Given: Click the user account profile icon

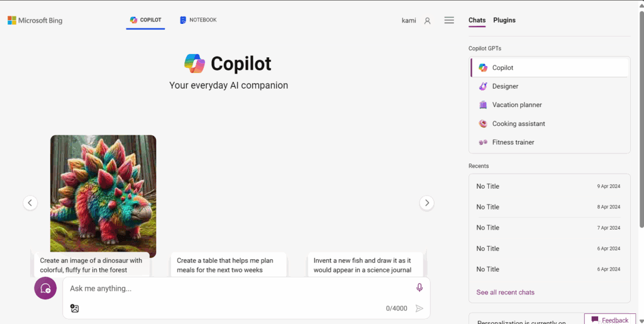Looking at the screenshot, I should tap(428, 21).
